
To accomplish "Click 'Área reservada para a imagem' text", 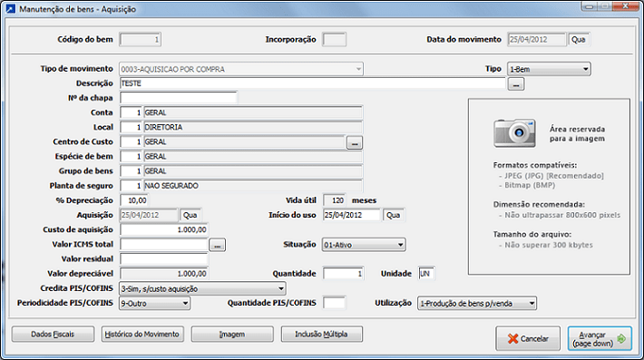I will point(577,134).
